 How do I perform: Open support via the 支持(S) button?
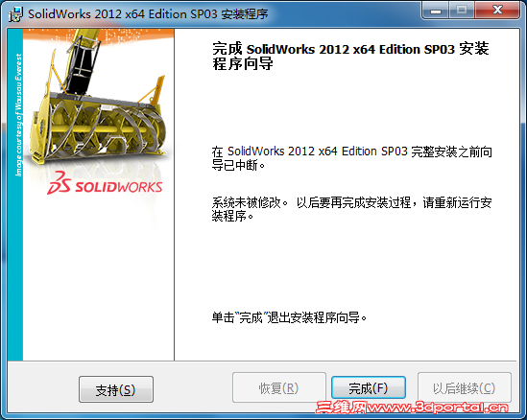[x=116, y=389]
